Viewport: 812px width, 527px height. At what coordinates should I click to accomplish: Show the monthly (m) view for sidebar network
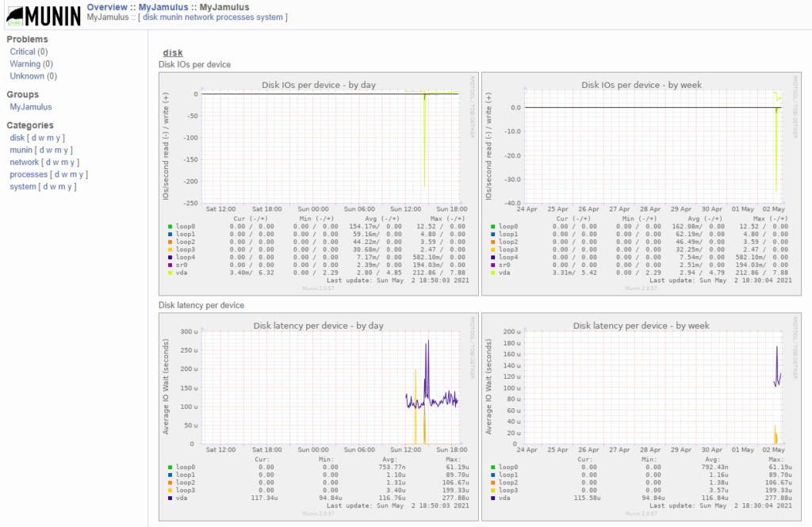65,162
